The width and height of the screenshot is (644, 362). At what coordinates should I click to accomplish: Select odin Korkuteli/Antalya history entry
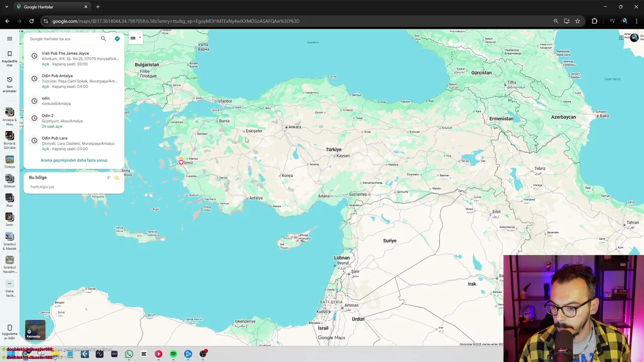pyautogui.click(x=74, y=101)
